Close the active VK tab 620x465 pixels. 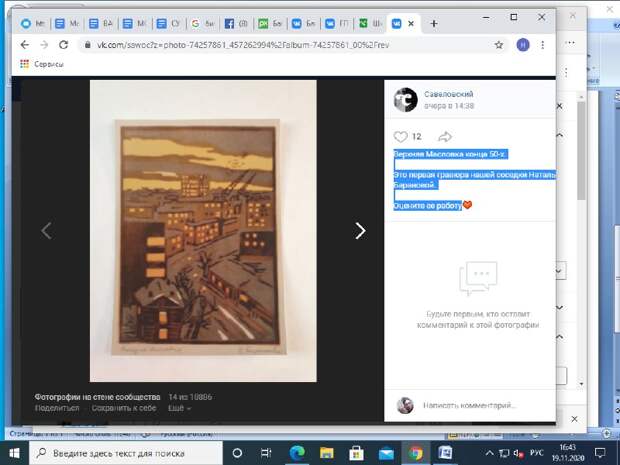(411, 24)
